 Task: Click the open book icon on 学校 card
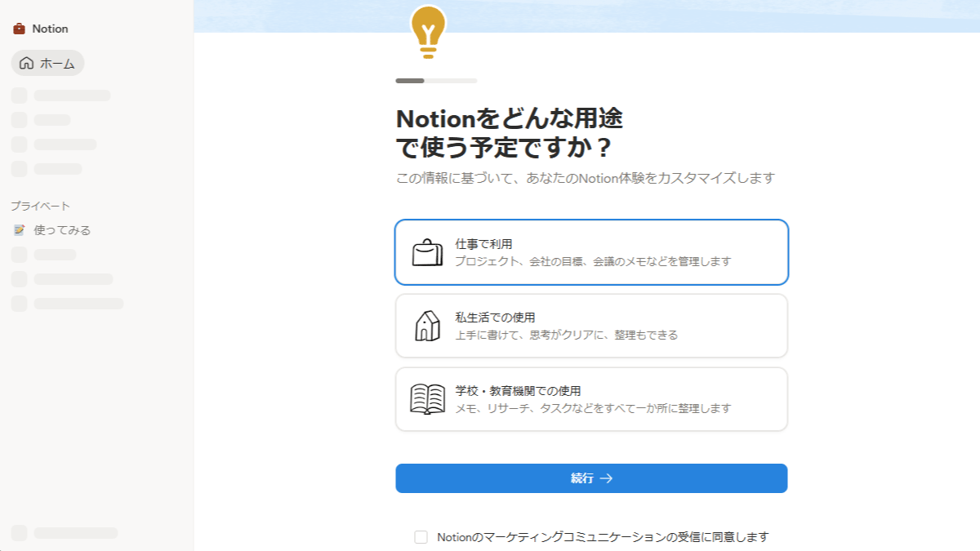(x=427, y=399)
